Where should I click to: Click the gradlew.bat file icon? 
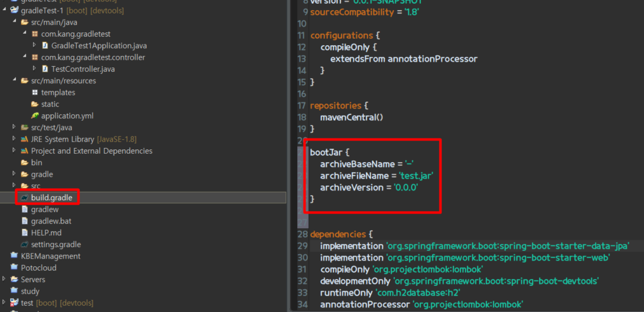tap(25, 221)
